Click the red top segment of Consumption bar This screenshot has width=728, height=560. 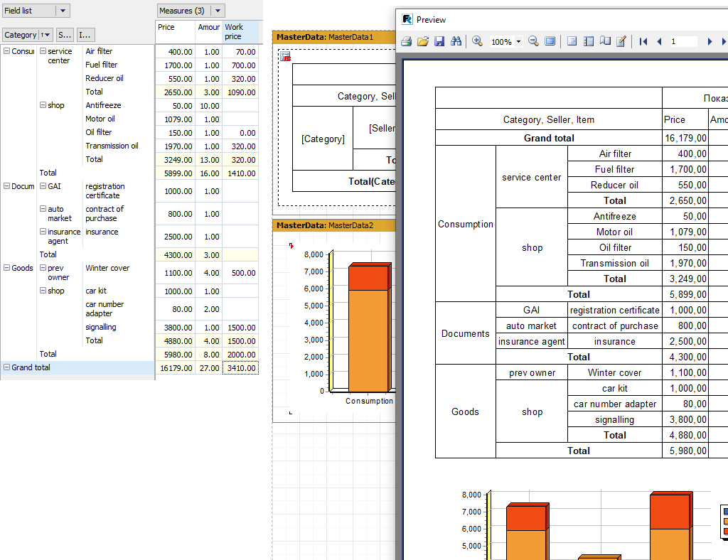(368, 278)
